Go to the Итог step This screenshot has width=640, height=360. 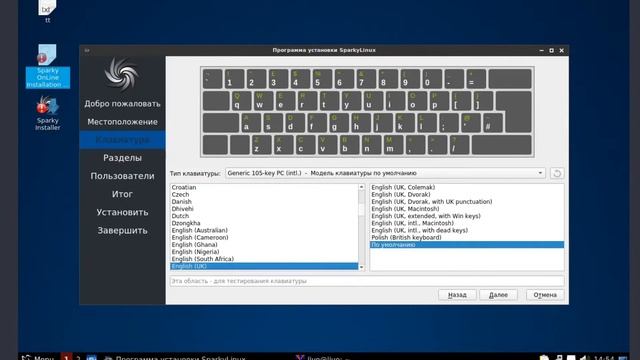[x=122, y=194]
